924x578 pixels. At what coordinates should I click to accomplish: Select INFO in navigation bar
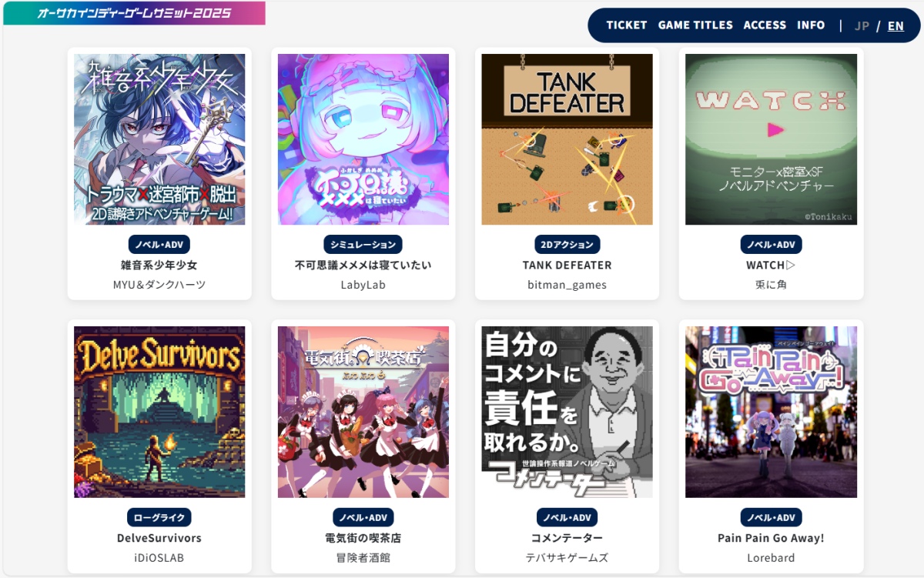811,25
